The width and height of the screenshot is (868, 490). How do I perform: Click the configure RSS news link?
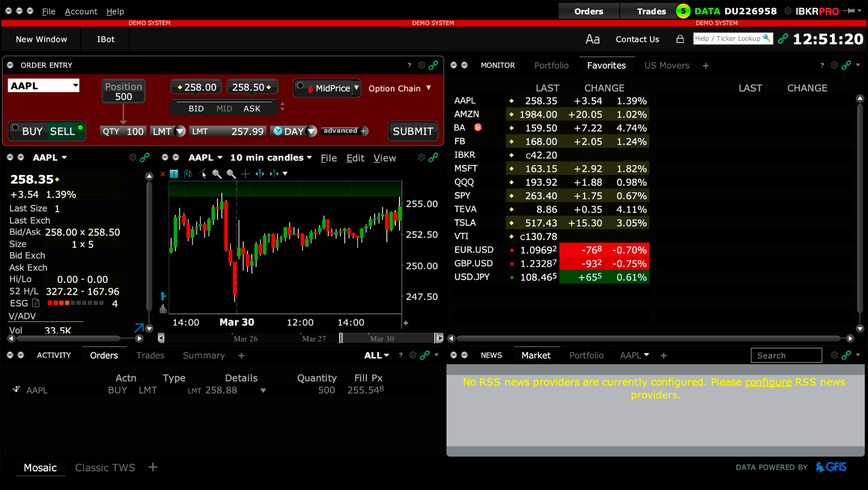pyautogui.click(x=768, y=382)
